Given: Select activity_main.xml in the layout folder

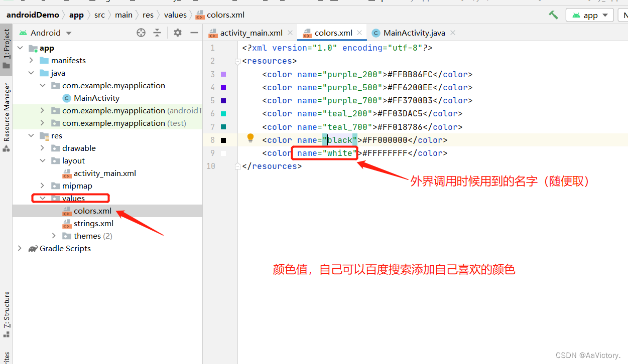Looking at the screenshot, I should [x=104, y=173].
